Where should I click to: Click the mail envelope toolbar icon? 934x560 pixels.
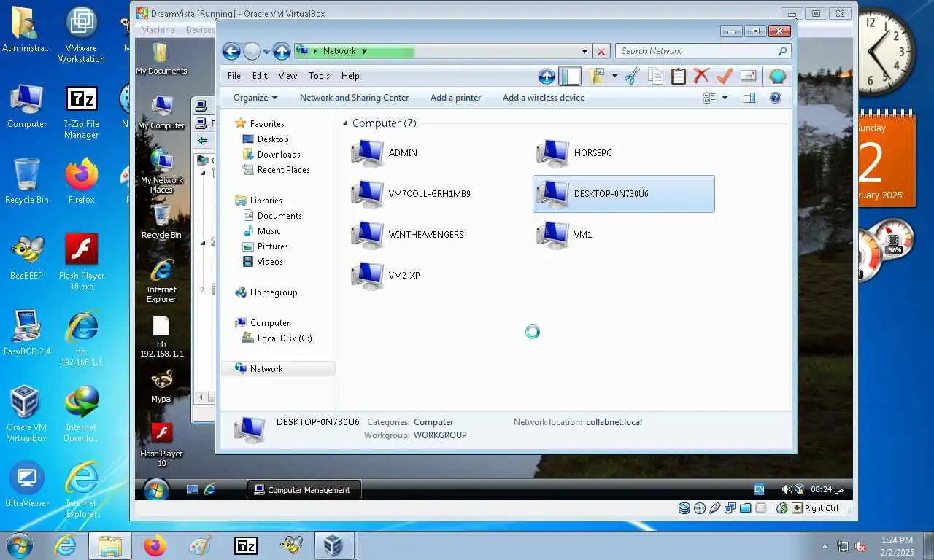[748, 76]
